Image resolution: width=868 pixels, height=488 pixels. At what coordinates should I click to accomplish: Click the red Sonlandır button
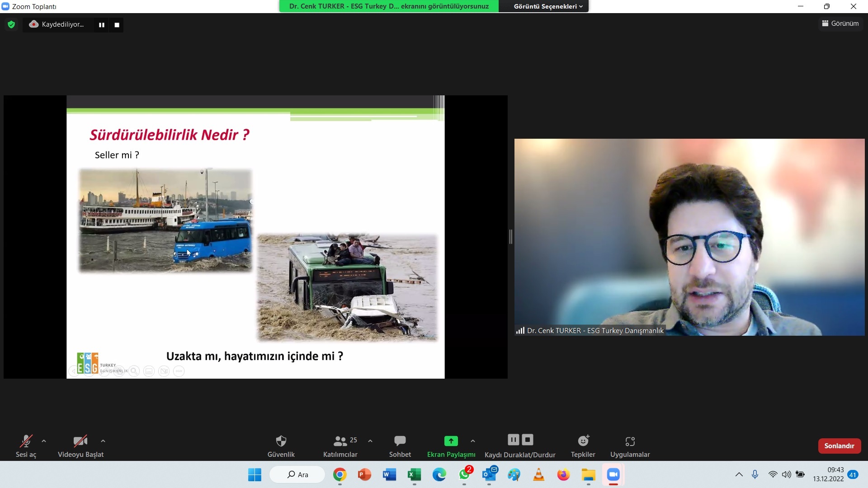coord(839,446)
